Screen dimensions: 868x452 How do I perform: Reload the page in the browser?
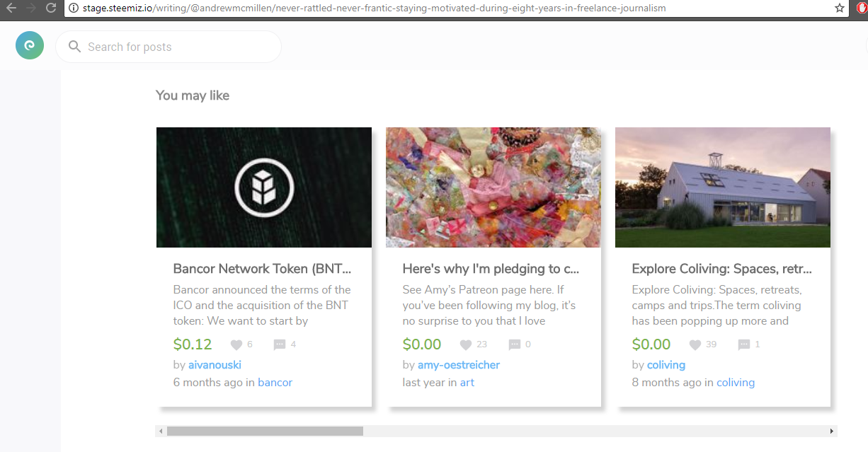click(50, 8)
